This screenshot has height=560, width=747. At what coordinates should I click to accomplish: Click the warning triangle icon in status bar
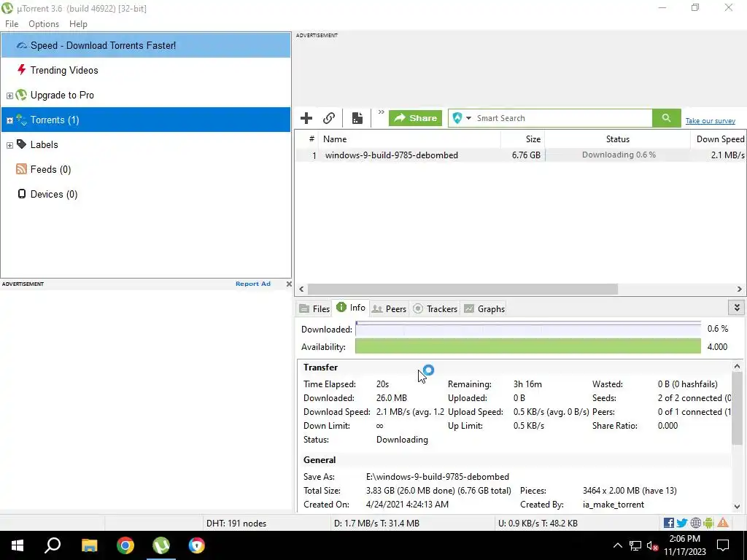coord(723,523)
